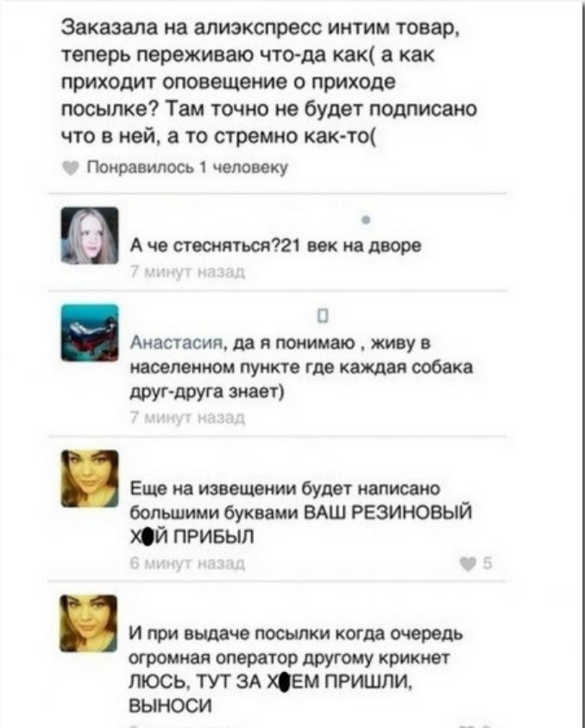Open blonde girl's avatar on first comment
The image size is (585, 728).
[90, 235]
